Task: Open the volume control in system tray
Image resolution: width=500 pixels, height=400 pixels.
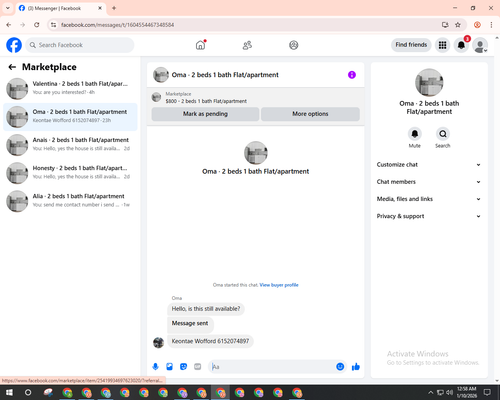Action: [450, 392]
